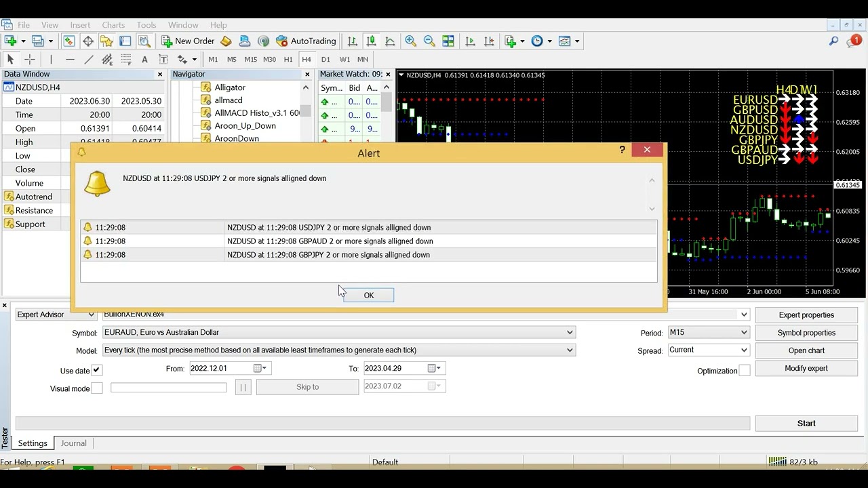This screenshot has height=488, width=868.
Task: Select the GBPAUD alert row
Action: coord(368,241)
